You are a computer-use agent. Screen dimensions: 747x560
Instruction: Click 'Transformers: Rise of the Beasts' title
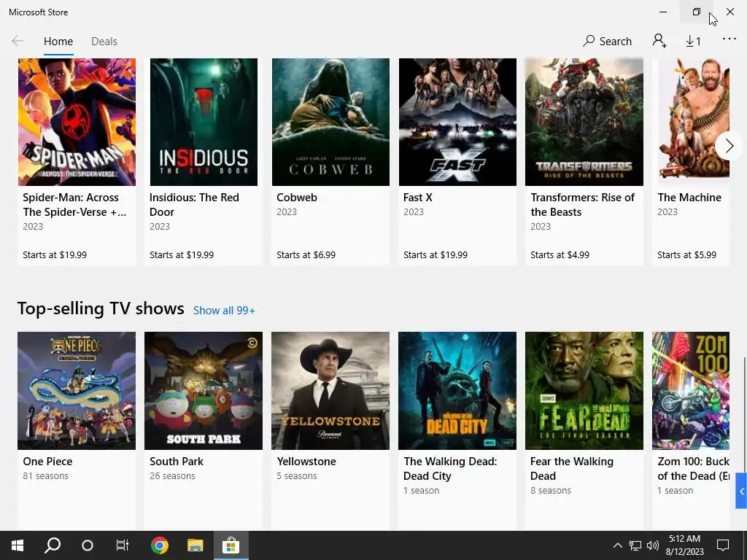[x=583, y=205]
